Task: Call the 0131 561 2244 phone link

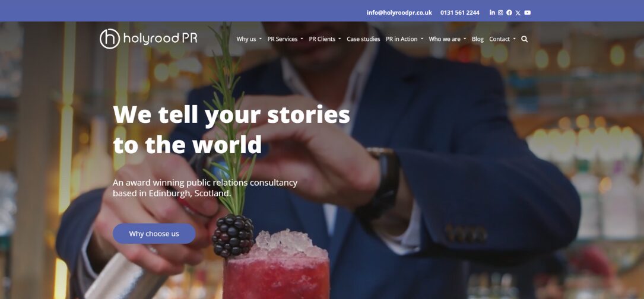Action: click(x=459, y=12)
